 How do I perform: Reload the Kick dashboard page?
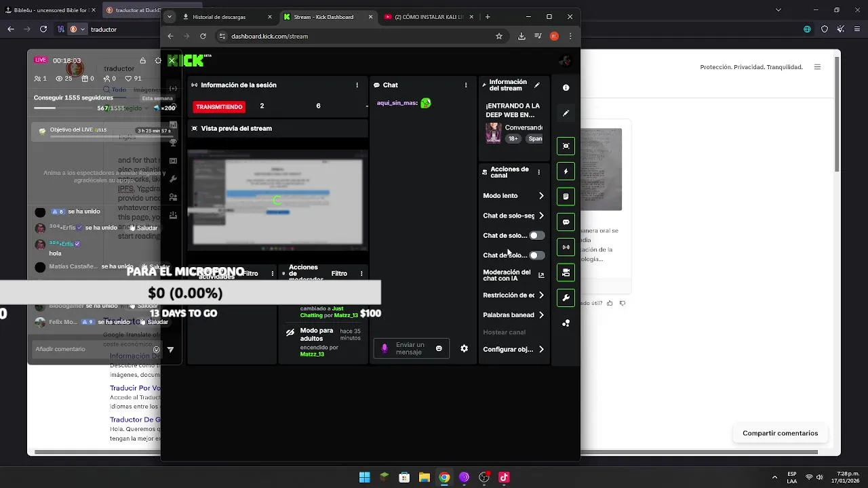pos(203,36)
